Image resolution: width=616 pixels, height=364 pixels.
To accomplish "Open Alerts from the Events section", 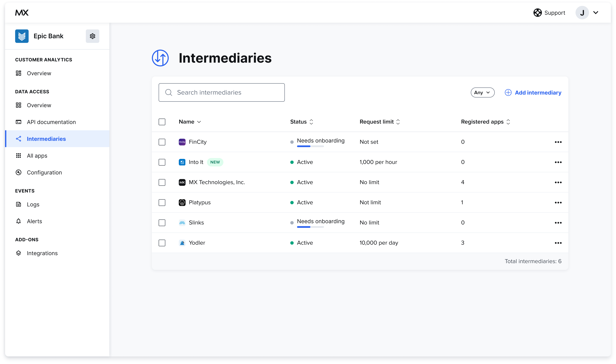I will (x=34, y=221).
